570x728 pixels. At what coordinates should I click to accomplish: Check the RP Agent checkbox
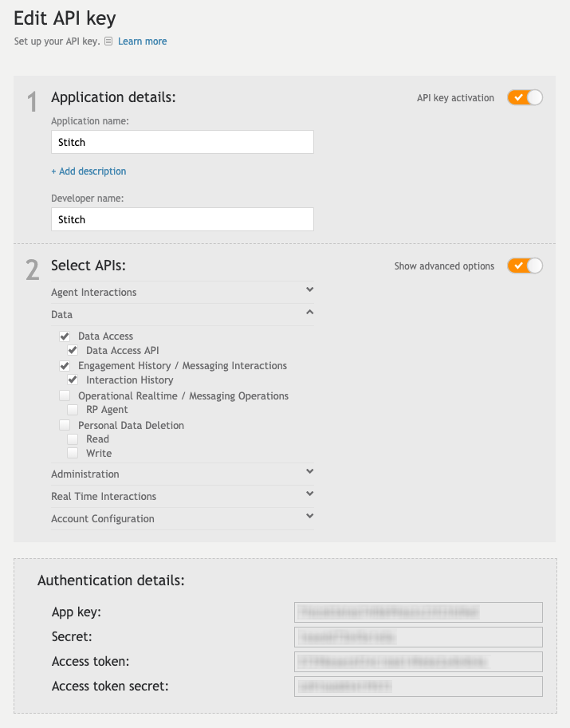73,410
